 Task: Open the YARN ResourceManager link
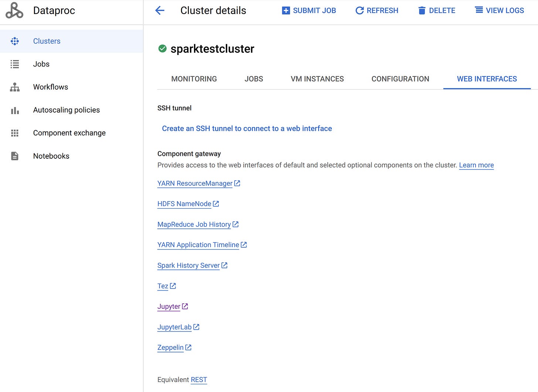point(195,183)
